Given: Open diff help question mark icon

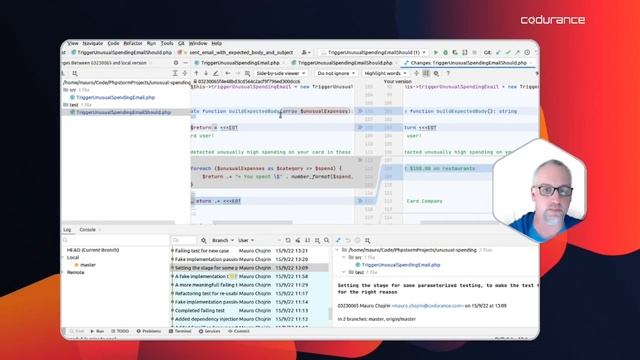Looking at the screenshot, I should pos(448,73).
